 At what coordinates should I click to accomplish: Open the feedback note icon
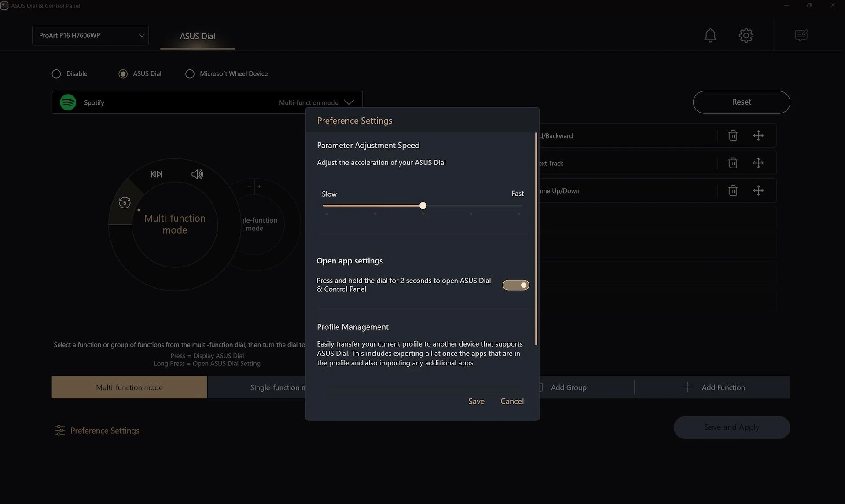tap(801, 35)
